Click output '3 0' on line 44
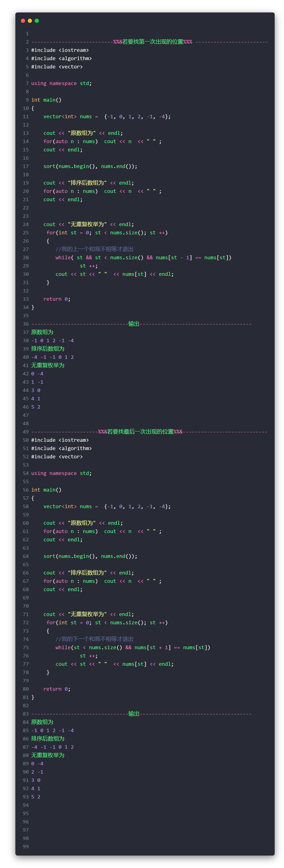 [36, 391]
